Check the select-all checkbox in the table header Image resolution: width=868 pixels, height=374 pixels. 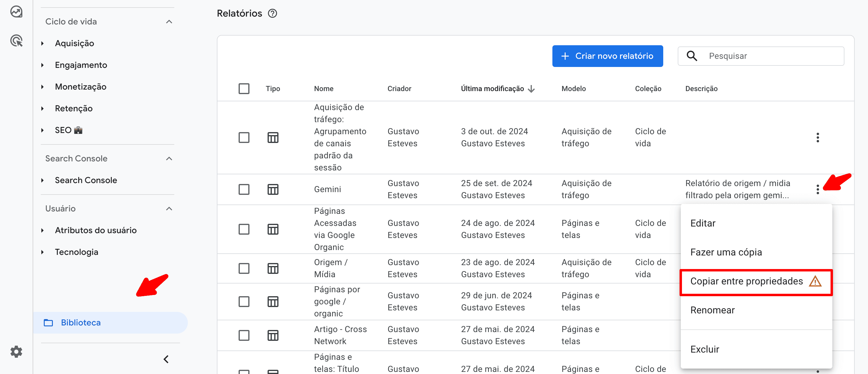pos(244,88)
